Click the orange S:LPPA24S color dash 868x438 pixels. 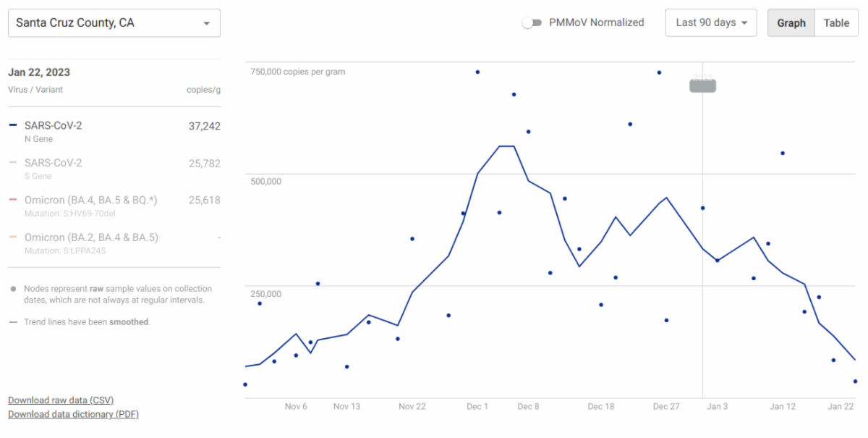click(13, 237)
